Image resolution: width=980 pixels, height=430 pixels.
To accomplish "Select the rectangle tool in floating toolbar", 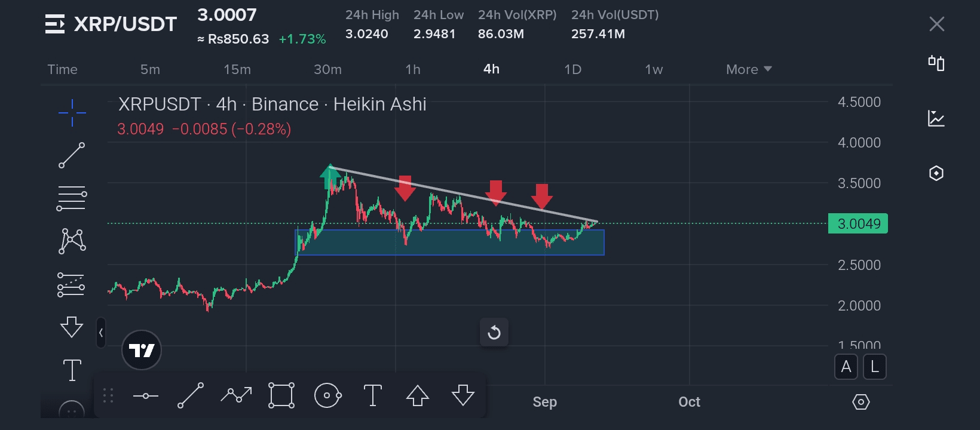I will [281, 395].
